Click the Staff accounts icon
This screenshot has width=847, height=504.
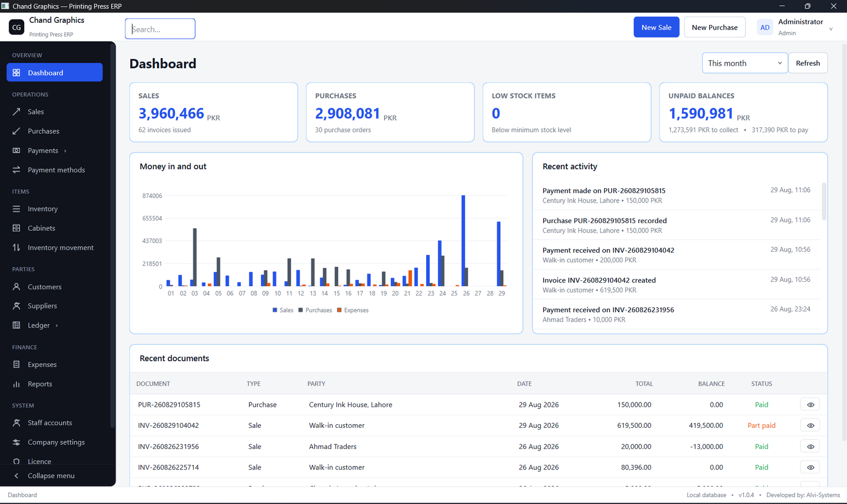[16, 423]
